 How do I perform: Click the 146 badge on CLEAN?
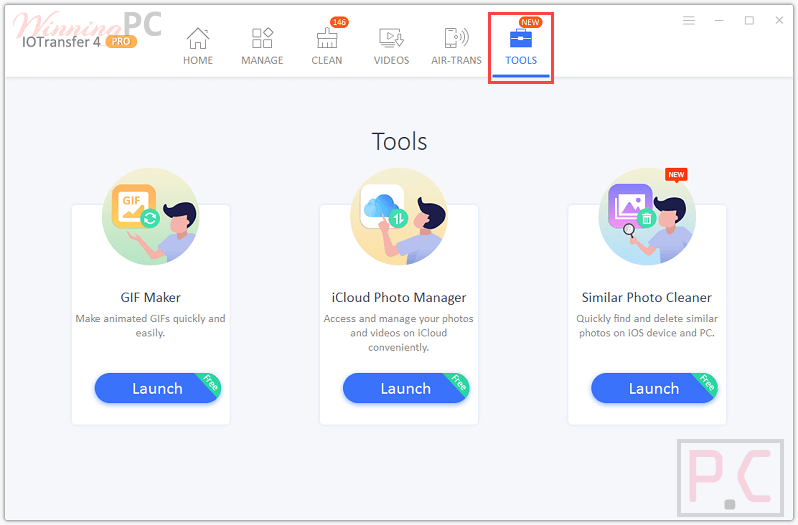pos(339,22)
